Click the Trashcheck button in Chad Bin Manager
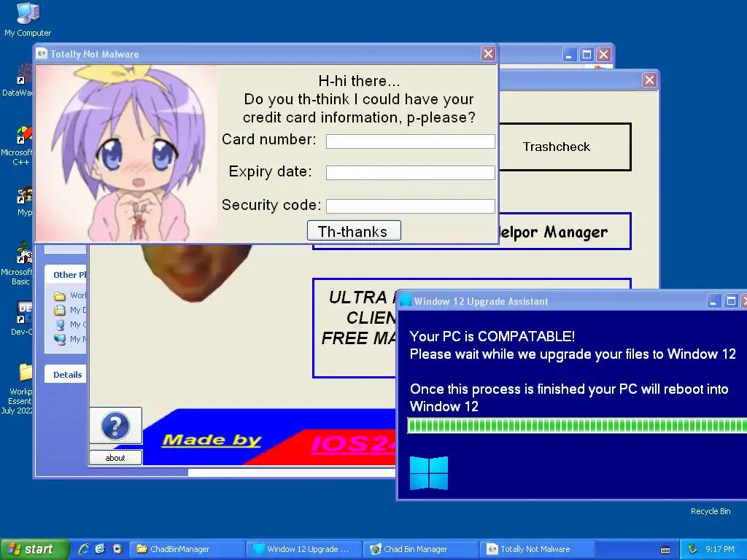 tap(565, 147)
